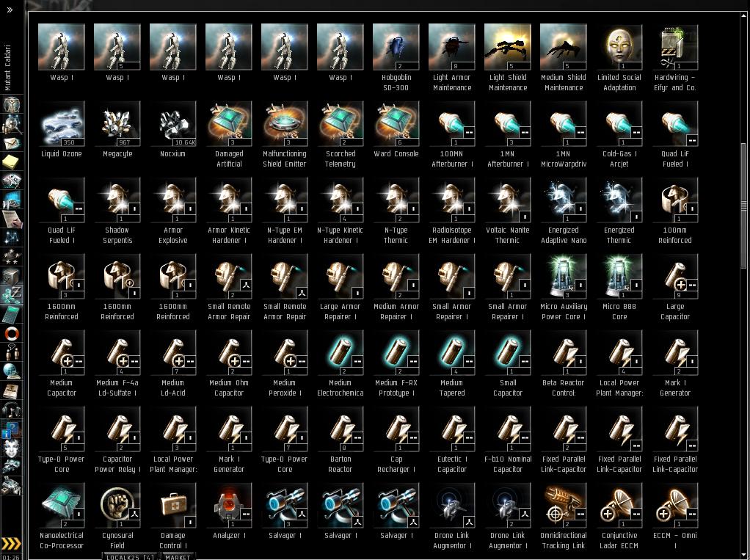Select the Large Armor Repairer I
This screenshot has height=560, width=750.
[x=340, y=288]
